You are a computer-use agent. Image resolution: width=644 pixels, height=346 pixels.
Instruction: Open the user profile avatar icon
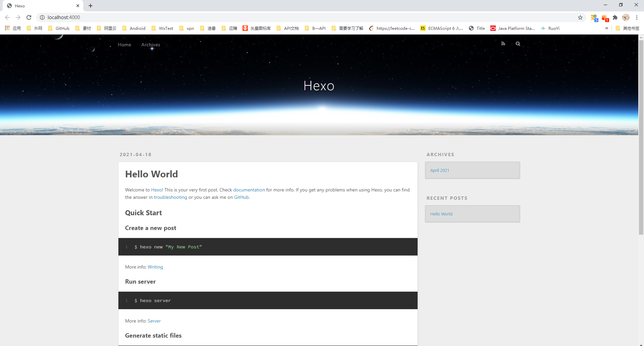626,17
